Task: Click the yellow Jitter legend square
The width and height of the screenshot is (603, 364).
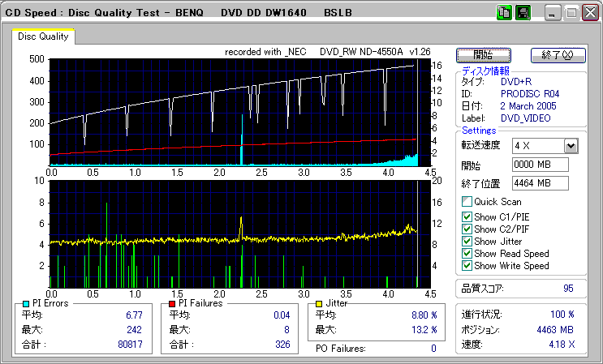Action: 321,303
